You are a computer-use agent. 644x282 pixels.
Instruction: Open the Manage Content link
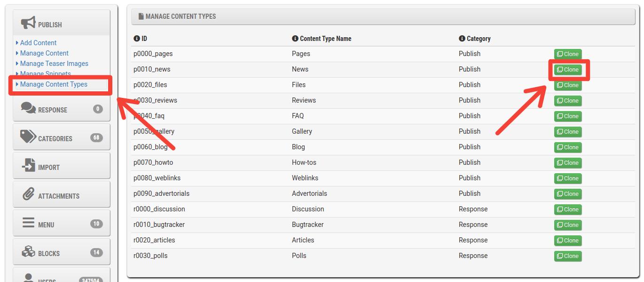[44, 53]
